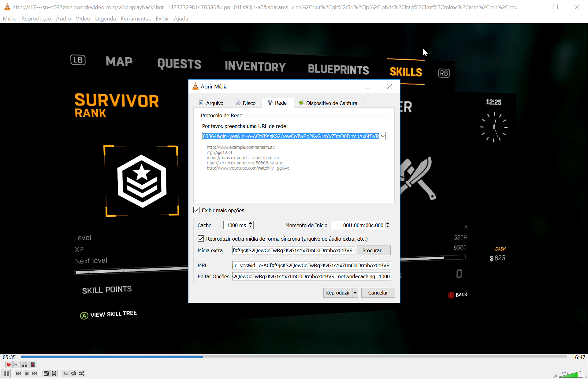
Task: Click the MRL text field
Action: (x=311, y=265)
